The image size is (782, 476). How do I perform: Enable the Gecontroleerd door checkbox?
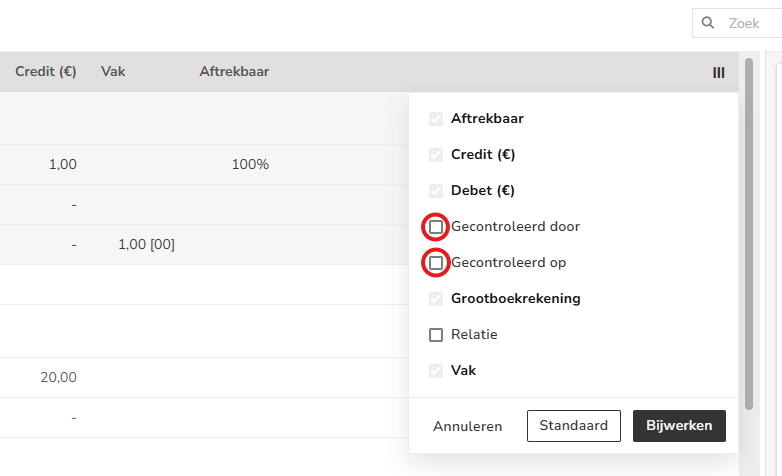436,227
